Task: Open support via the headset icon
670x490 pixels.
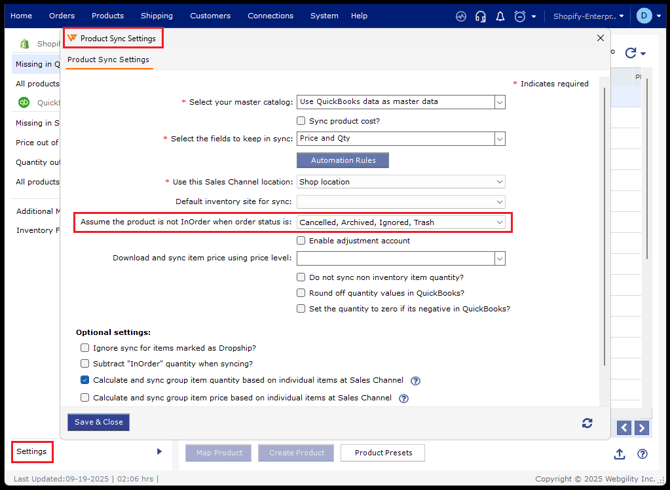Action: [481, 16]
